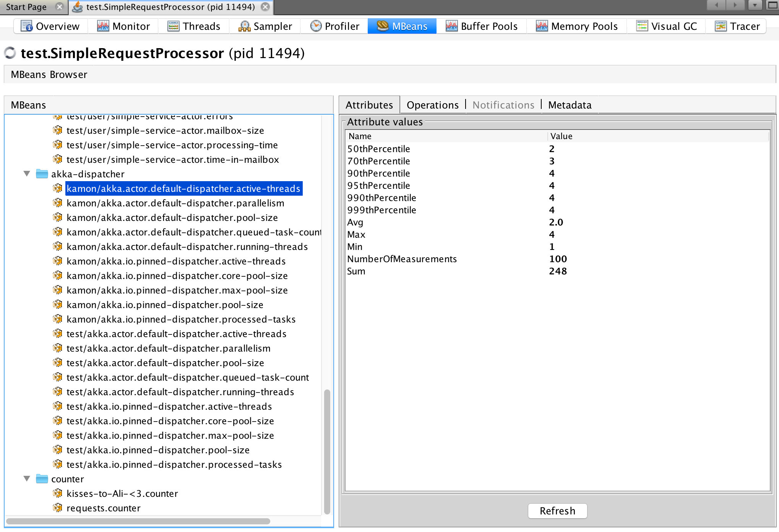Collapse the counter tree node
The image size is (779, 532).
[x=27, y=479]
